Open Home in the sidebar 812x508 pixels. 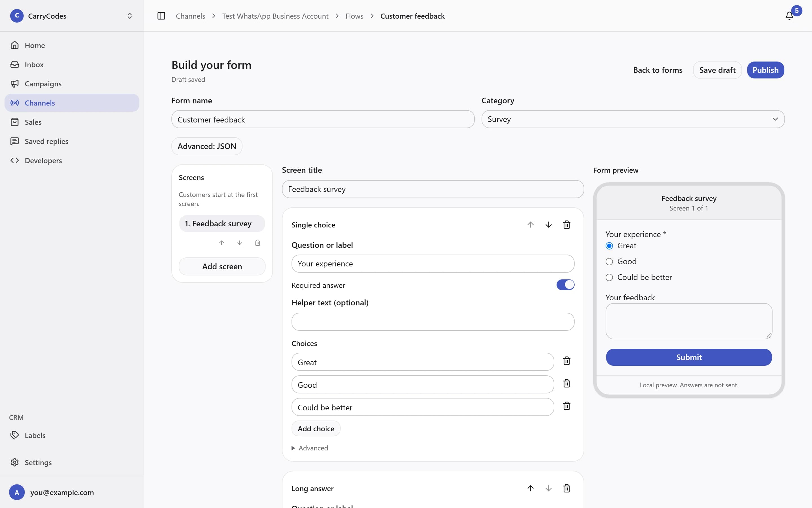pyautogui.click(x=72, y=45)
